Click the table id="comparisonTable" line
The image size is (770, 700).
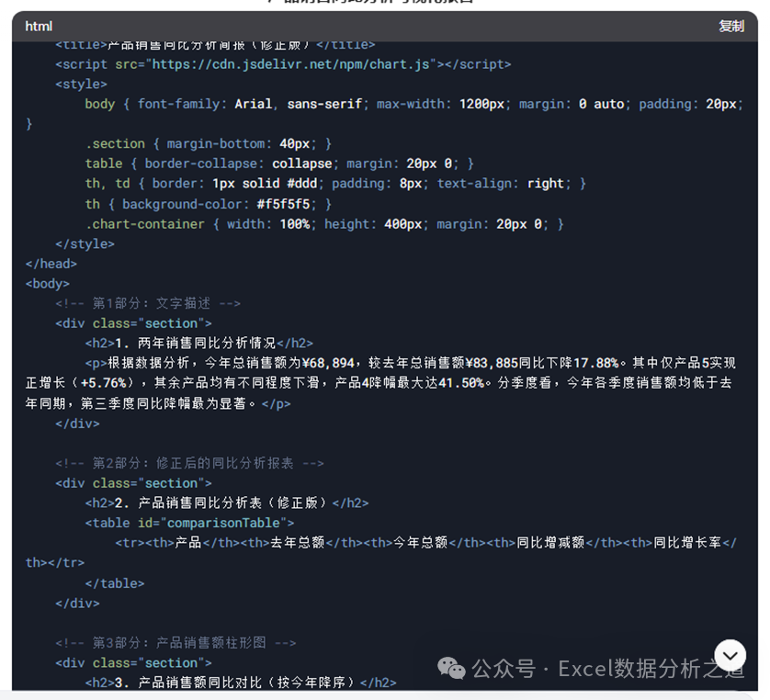click(x=189, y=523)
